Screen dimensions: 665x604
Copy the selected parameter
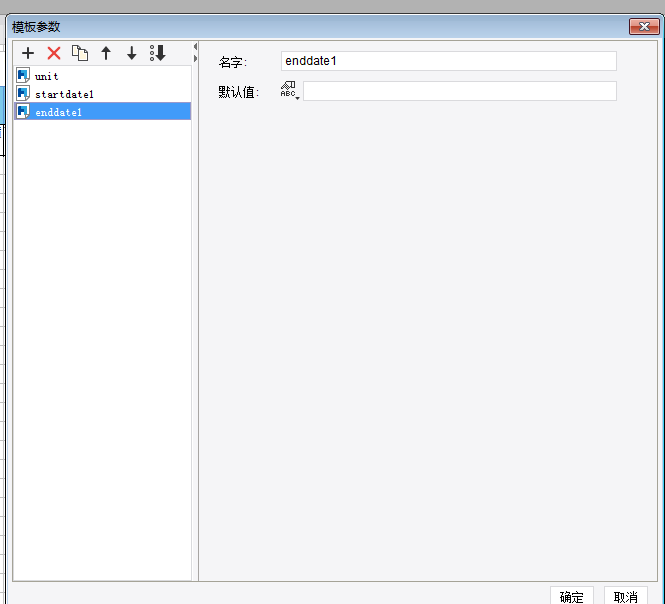pyautogui.click(x=80, y=53)
